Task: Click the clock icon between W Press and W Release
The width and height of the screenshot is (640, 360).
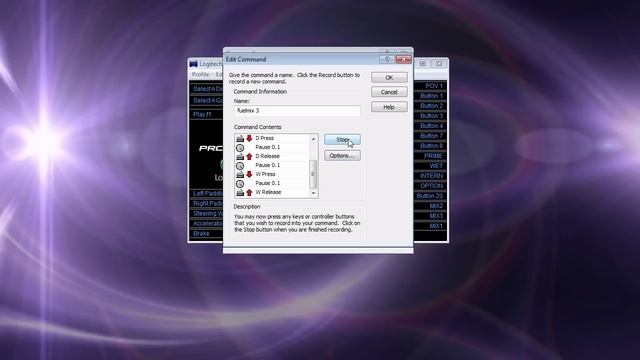Action: (x=240, y=183)
